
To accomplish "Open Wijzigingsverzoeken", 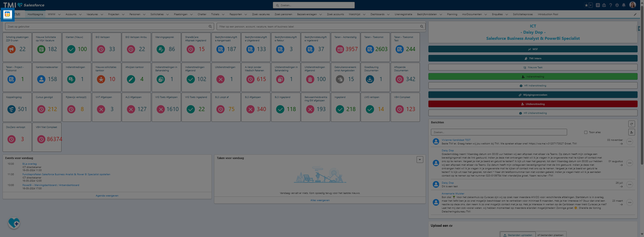I will [x=533, y=95].
